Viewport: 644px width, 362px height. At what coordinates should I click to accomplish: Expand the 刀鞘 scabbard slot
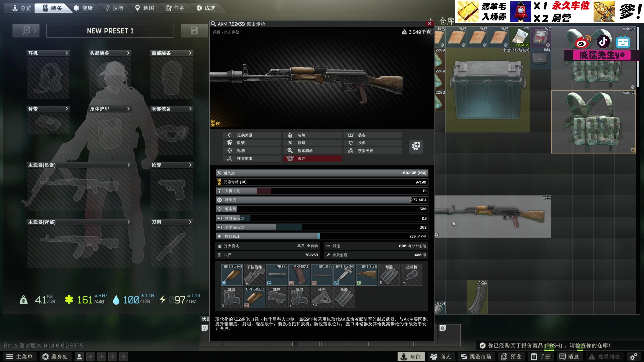click(x=172, y=222)
